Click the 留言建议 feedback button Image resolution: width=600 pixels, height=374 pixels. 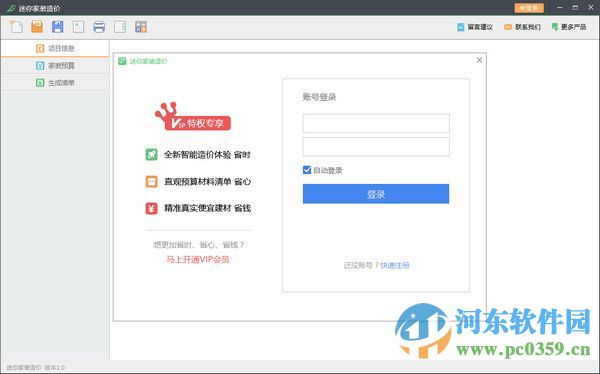[475, 27]
